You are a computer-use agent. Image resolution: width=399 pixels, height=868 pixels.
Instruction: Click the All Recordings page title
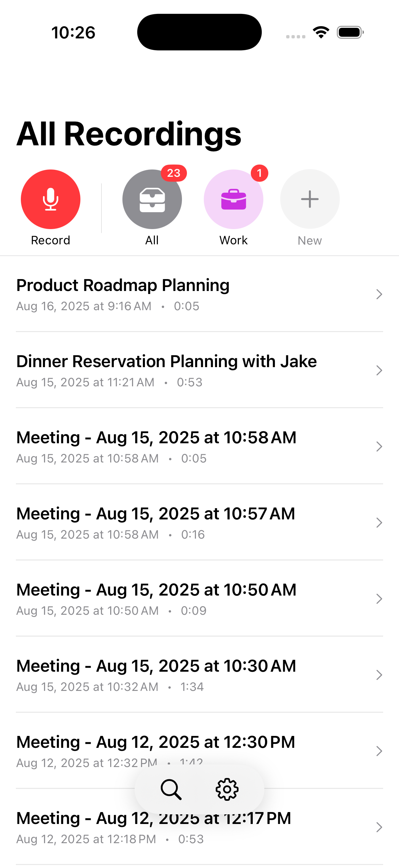(129, 134)
